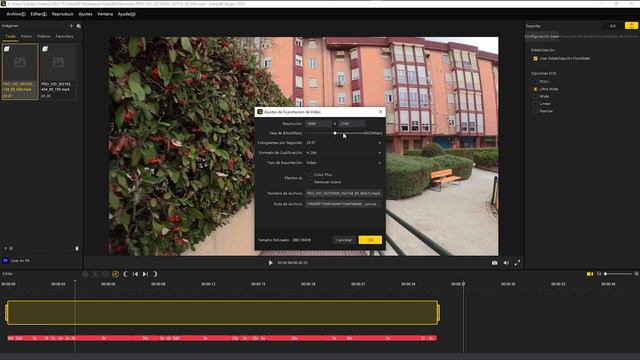Mute preview with the speaker icon

pos(506,263)
